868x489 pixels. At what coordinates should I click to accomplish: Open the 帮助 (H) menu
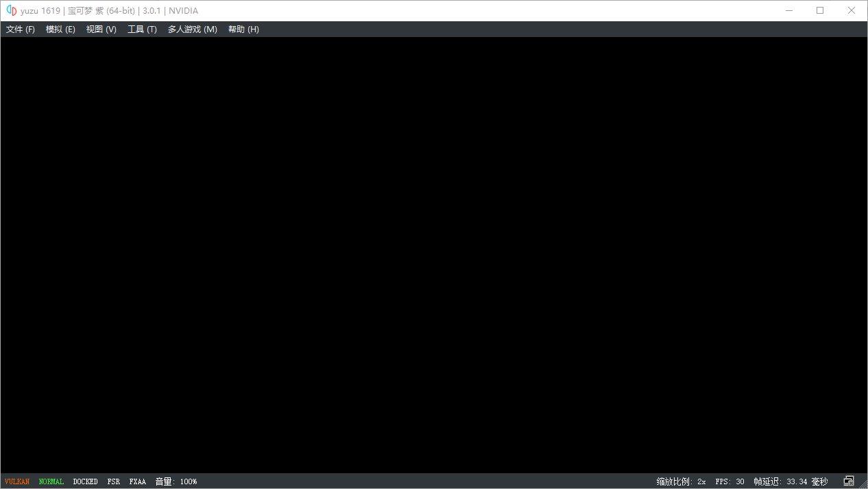pyautogui.click(x=243, y=29)
